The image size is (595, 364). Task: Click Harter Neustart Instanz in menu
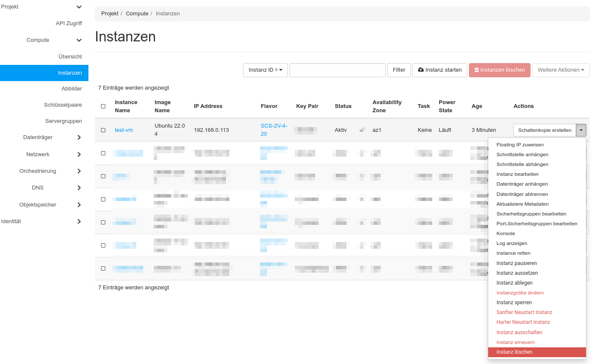(x=523, y=322)
